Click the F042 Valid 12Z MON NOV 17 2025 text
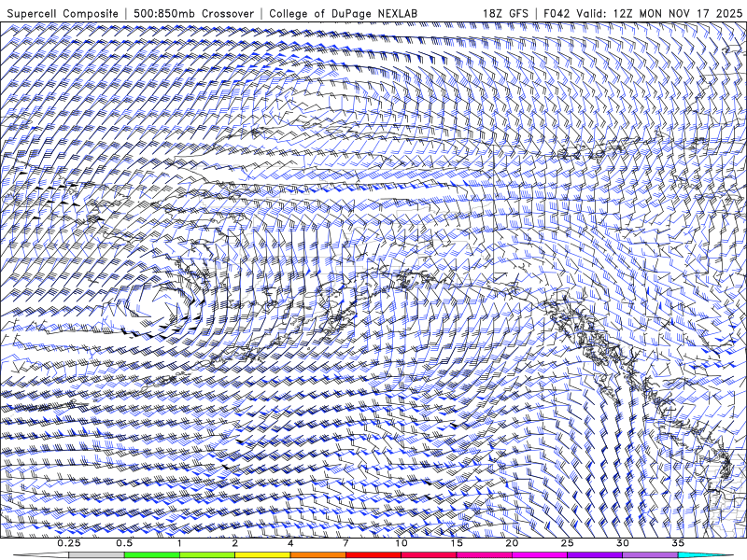Viewport: 747px width, 560px height. click(x=643, y=13)
